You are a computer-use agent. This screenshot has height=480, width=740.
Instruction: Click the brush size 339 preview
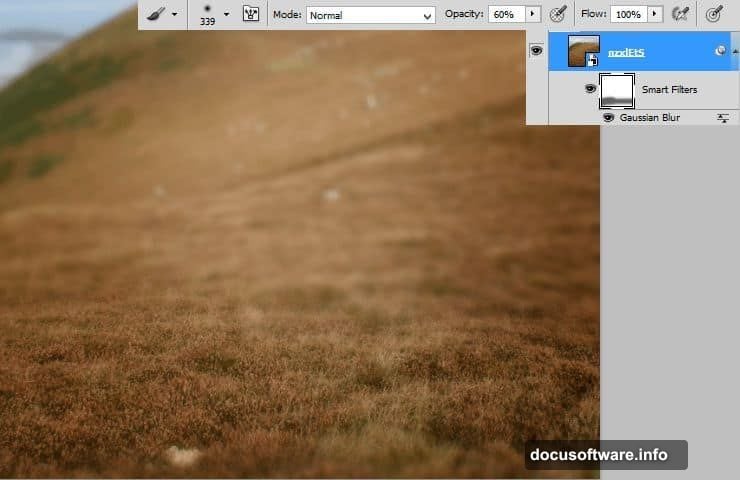(x=207, y=15)
